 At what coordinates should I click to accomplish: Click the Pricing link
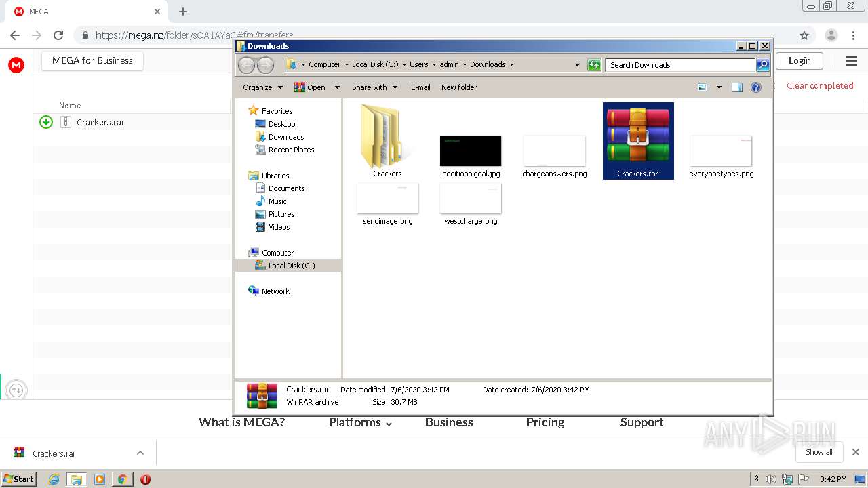point(545,422)
